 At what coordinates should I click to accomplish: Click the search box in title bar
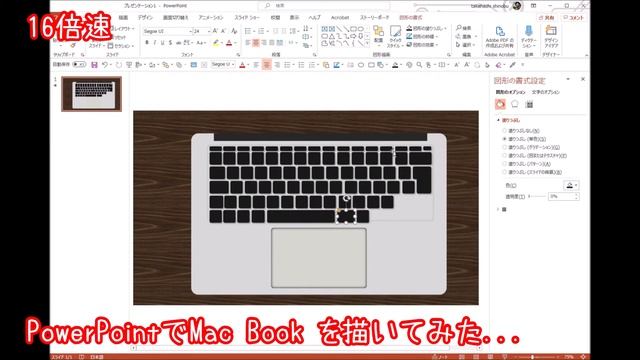click(x=324, y=6)
